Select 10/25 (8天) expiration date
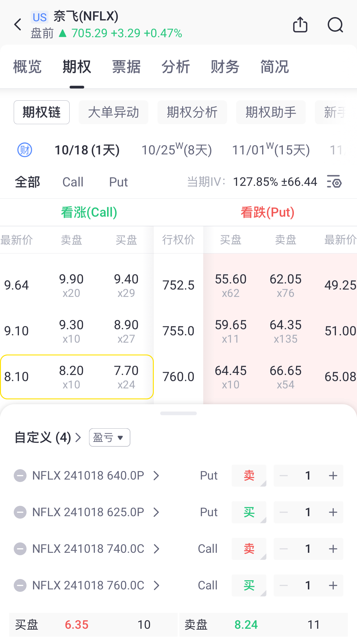Viewport: 357px width, 644px height. [177, 150]
